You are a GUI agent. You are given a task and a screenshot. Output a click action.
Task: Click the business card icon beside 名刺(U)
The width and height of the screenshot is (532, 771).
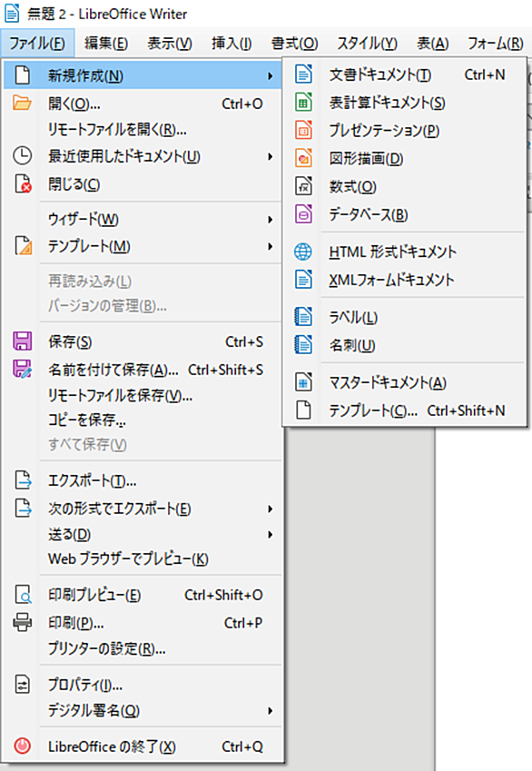[303, 345]
